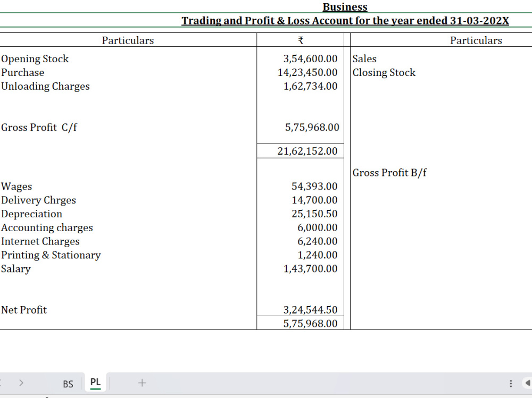Select the bottom 5,75,968.00 total cell
The width and height of the screenshot is (532, 398).
coord(310,324)
